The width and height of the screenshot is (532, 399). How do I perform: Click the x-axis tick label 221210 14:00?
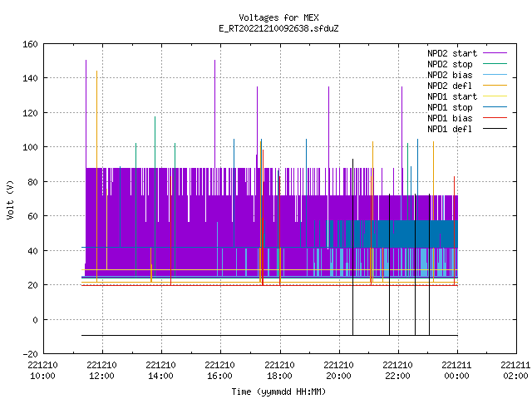[x=160, y=371]
